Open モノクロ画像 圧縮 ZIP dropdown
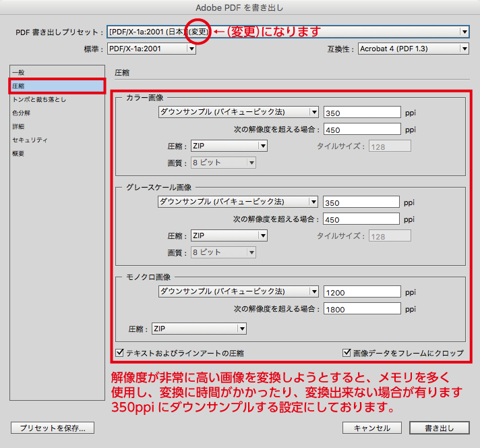480x448 pixels. click(199, 329)
